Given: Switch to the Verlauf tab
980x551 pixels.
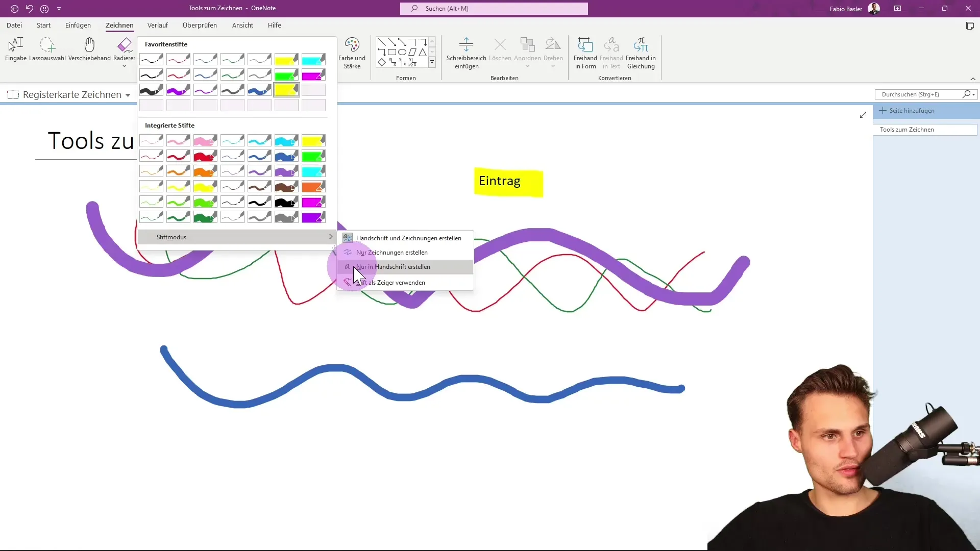Looking at the screenshot, I should (157, 25).
